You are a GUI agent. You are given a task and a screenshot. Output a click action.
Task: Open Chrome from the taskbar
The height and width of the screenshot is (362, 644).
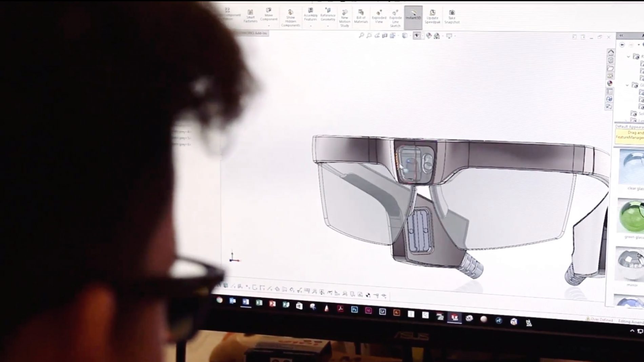219,300
